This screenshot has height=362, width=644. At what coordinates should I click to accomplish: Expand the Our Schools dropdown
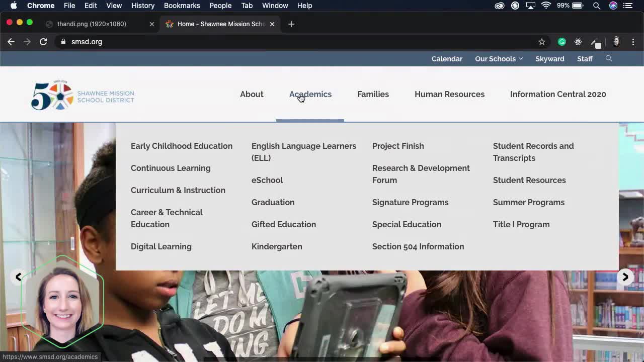[x=499, y=59]
